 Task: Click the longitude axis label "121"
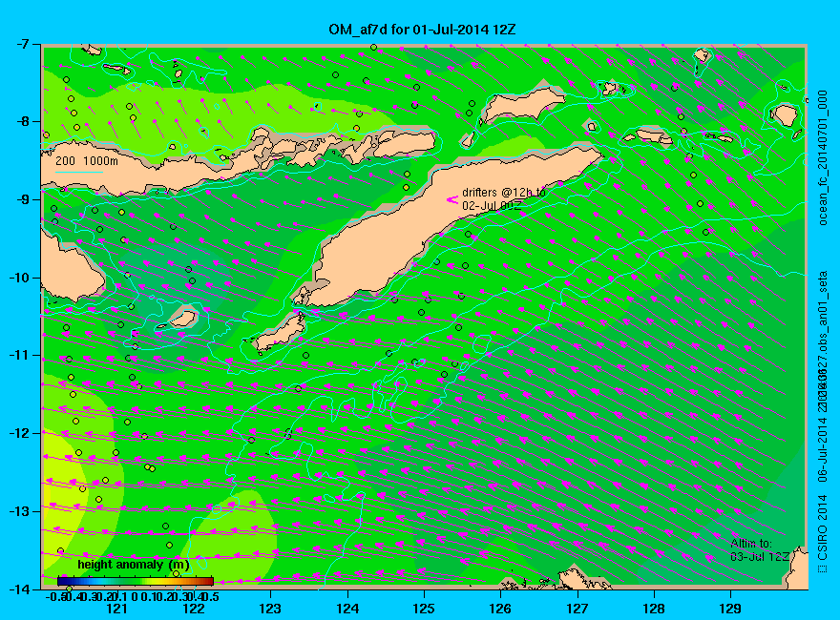(x=116, y=609)
